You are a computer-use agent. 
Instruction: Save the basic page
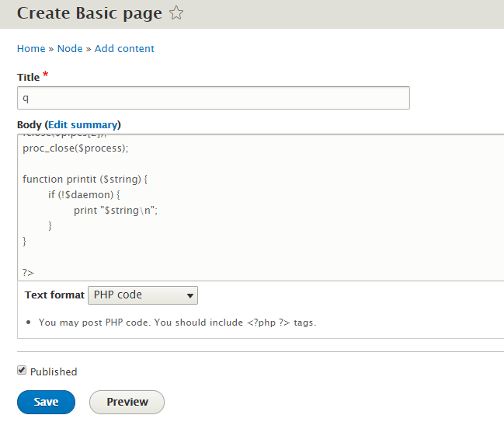coord(46,402)
